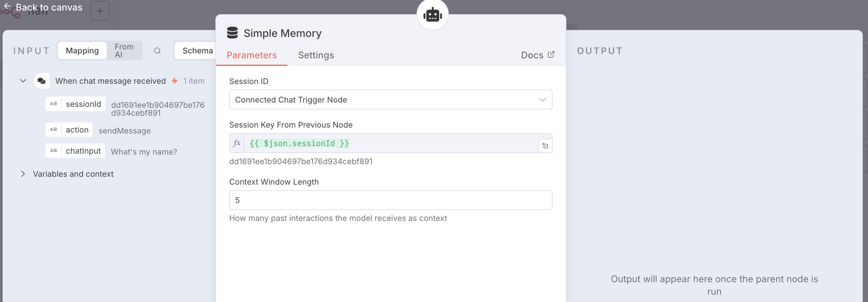This screenshot has height=302, width=868.
Task: Click the fx expression toggle
Action: 237,143
